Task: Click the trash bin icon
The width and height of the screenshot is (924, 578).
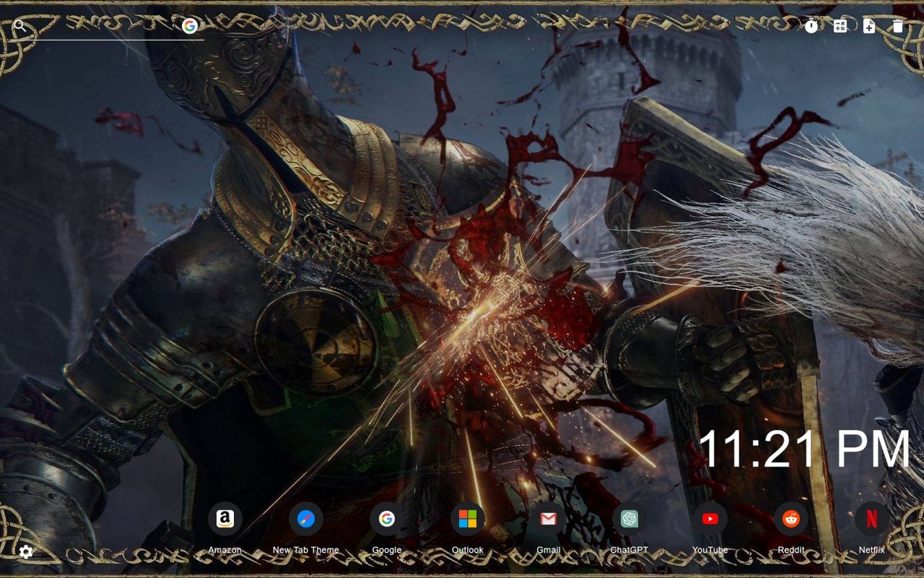Action: coord(897,26)
